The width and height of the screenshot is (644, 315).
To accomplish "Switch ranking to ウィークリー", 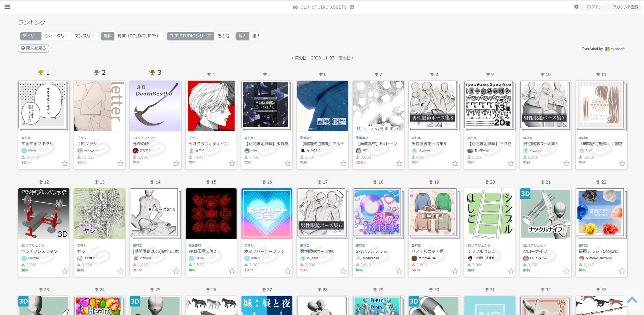I will point(56,36).
